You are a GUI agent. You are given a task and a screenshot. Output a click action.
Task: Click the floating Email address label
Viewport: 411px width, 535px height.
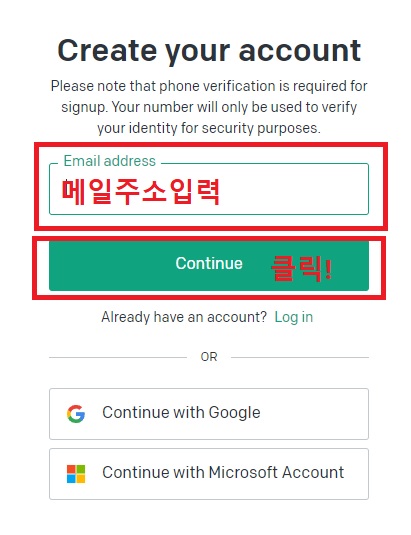[109, 161]
